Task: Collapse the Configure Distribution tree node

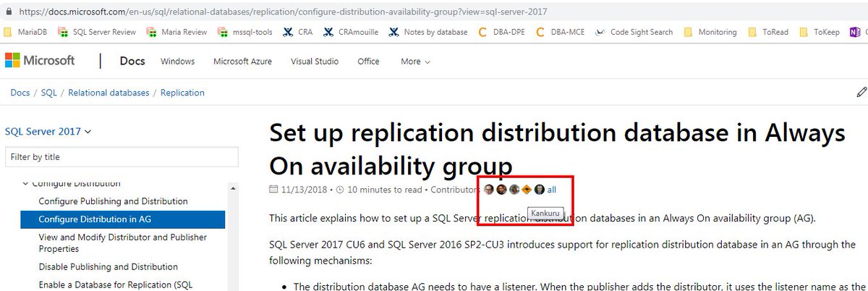Action: pyautogui.click(x=25, y=184)
